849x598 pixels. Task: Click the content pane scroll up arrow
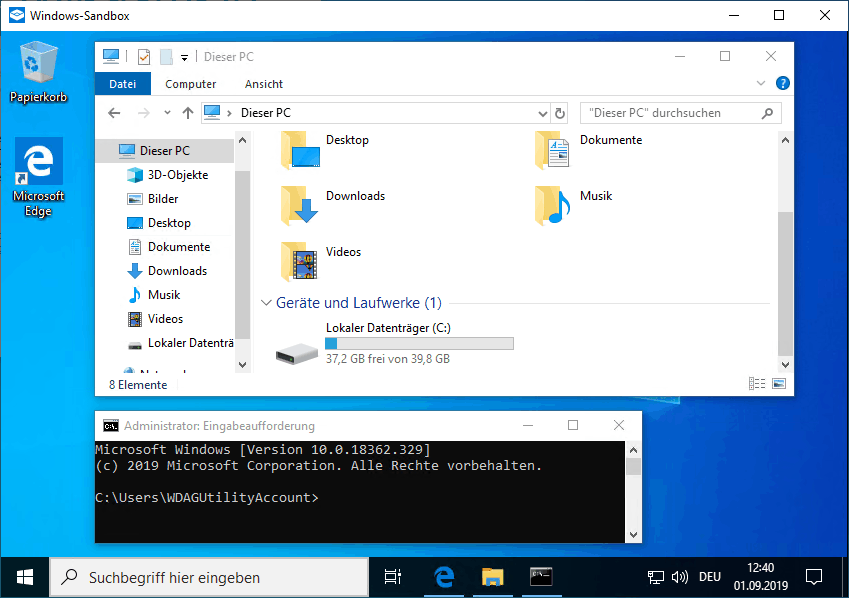pos(785,140)
